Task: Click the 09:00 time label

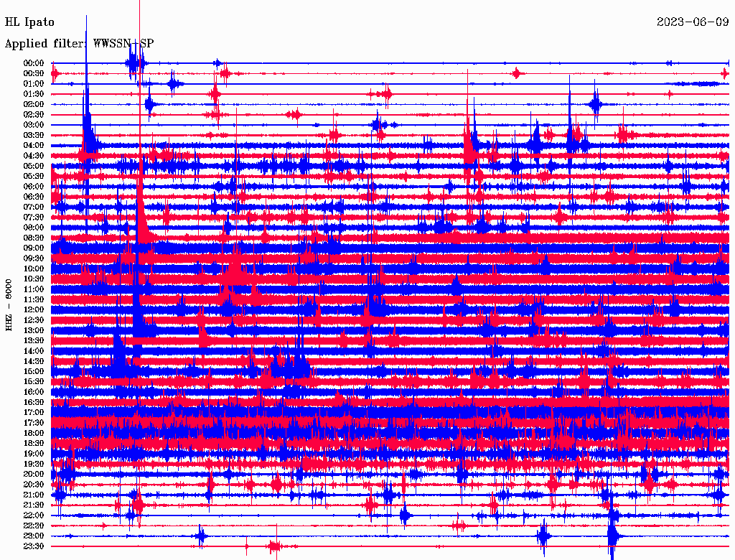Action: (x=34, y=248)
